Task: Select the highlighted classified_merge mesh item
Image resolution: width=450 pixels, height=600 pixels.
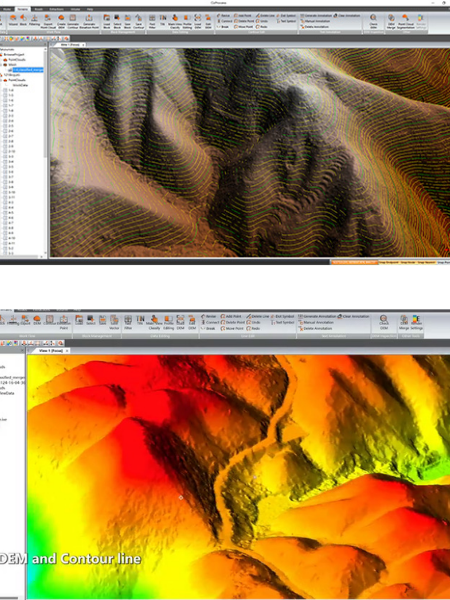Action: [28, 70]
